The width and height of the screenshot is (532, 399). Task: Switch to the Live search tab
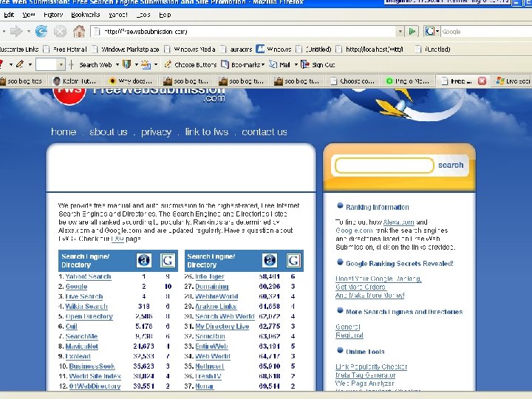click(513, 81)
